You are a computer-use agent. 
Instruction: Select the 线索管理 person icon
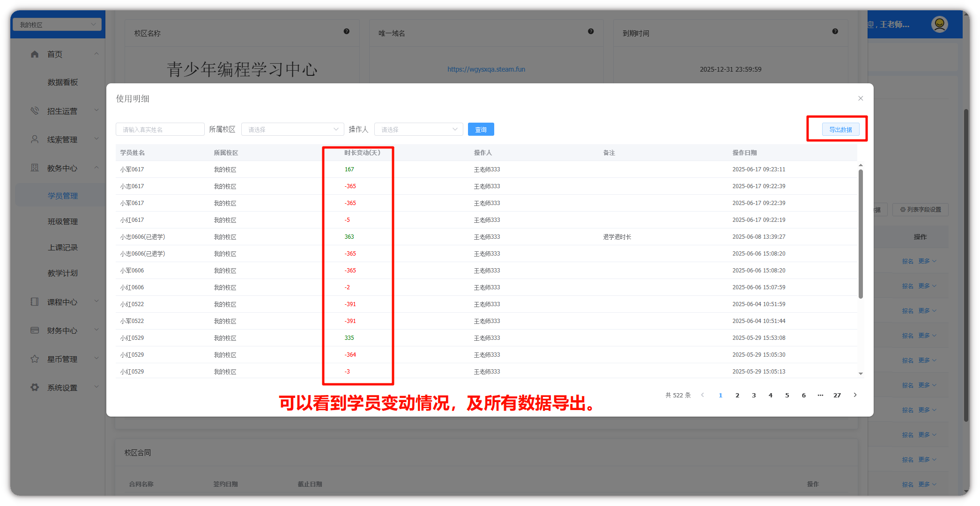coord(35,139)
